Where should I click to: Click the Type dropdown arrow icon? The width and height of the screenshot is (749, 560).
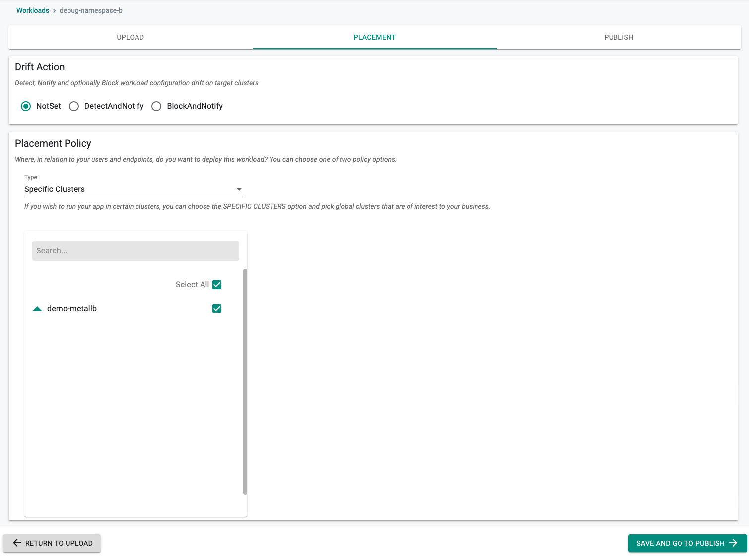(239, 189)
